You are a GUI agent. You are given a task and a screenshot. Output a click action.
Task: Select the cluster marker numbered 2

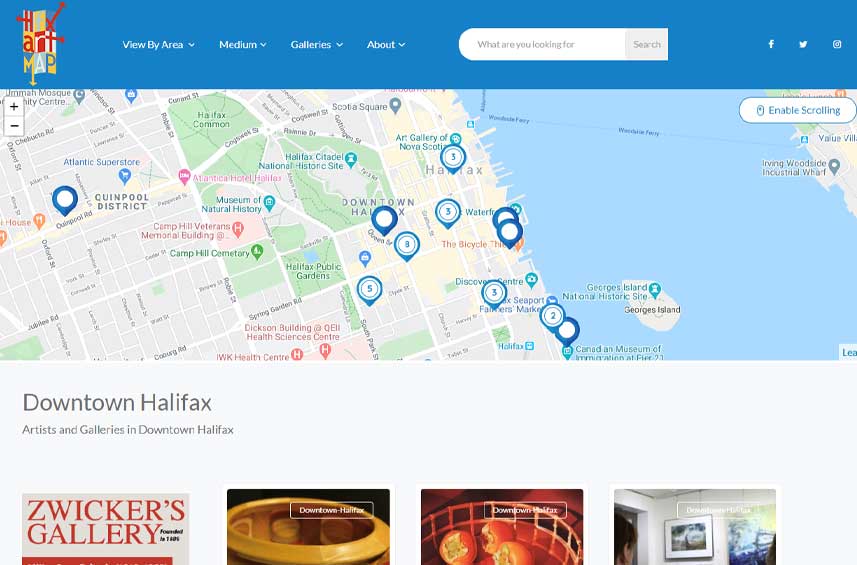coord(553,316)
